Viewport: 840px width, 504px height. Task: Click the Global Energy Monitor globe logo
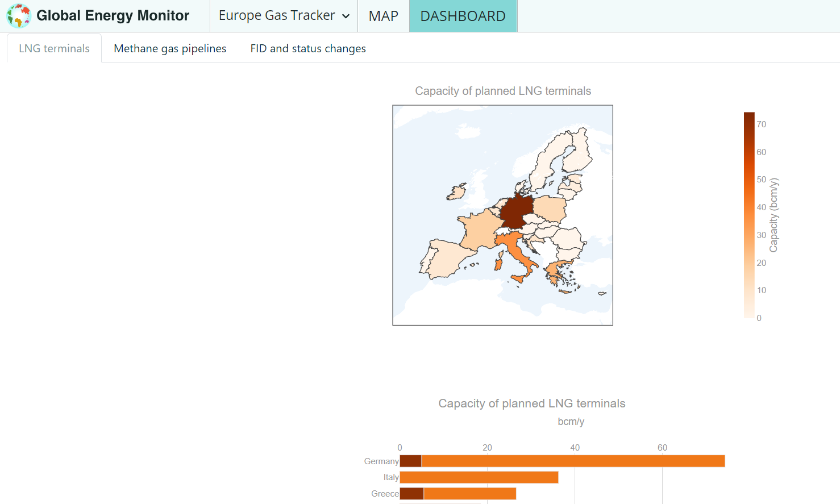click(x=19, y=16)
